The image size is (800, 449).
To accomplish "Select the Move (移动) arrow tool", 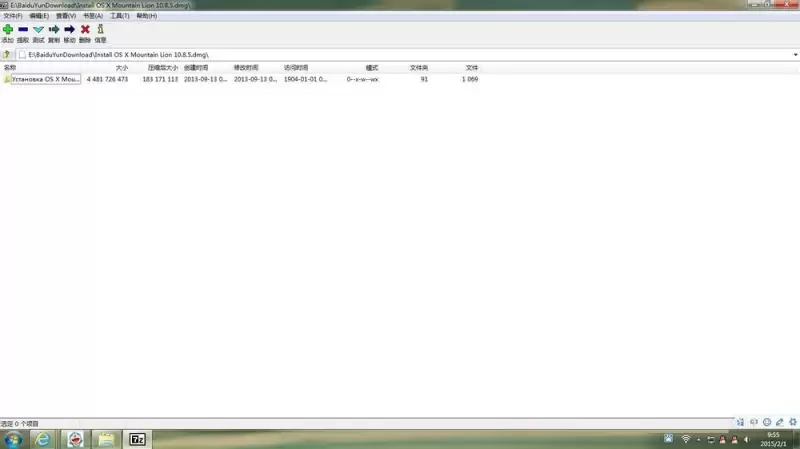I will click(69, 30).
